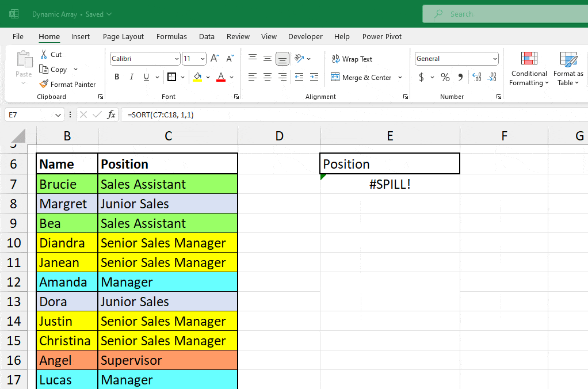Click the Format Painter icon
The image size is (588, 389).
point(43,84)
